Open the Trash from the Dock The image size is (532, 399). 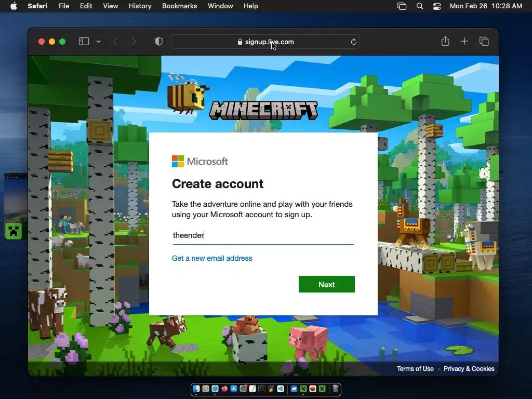[x=336, y=389]
